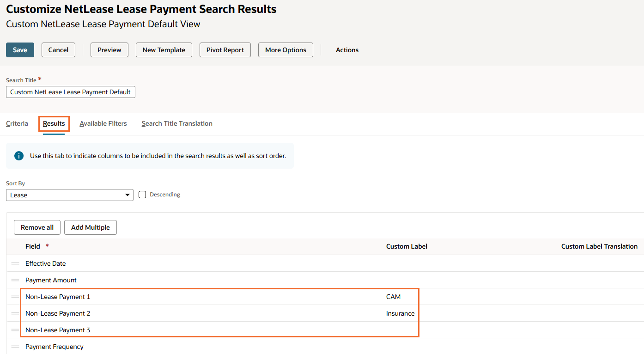Open the Available Filters tab
Viewport: 644px width, 354px height.
pyautogui.click(x=103, y=123)
